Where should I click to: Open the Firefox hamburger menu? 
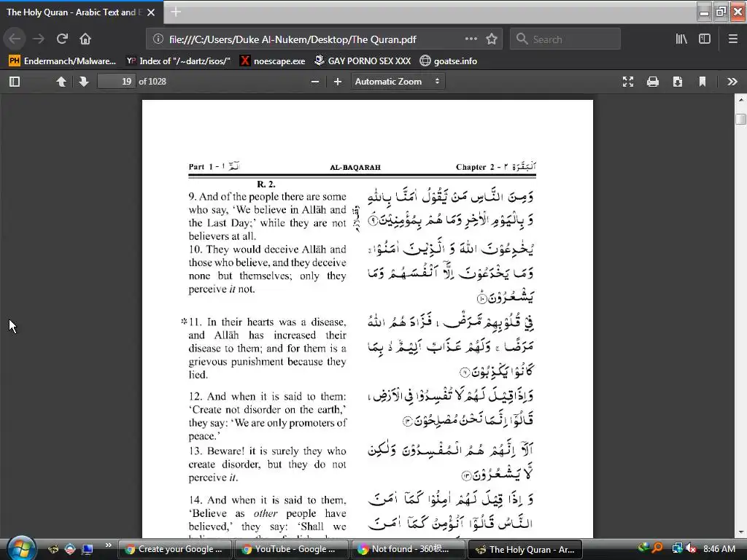point(733,39)
